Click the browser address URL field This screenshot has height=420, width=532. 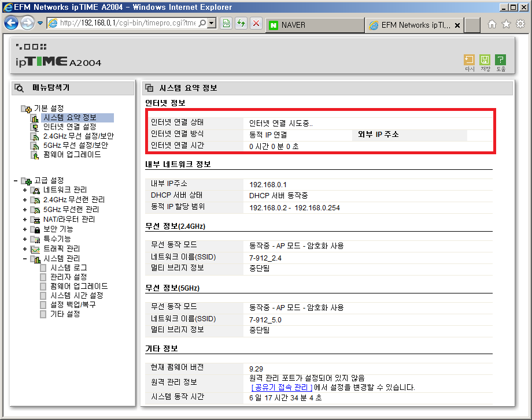click(x=128, y=23)
